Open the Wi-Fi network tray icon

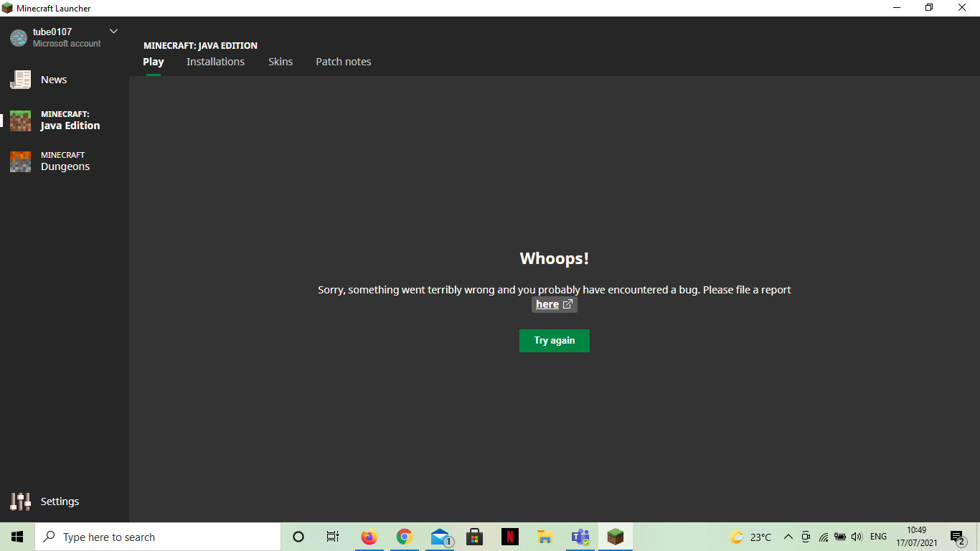point(823,537)
